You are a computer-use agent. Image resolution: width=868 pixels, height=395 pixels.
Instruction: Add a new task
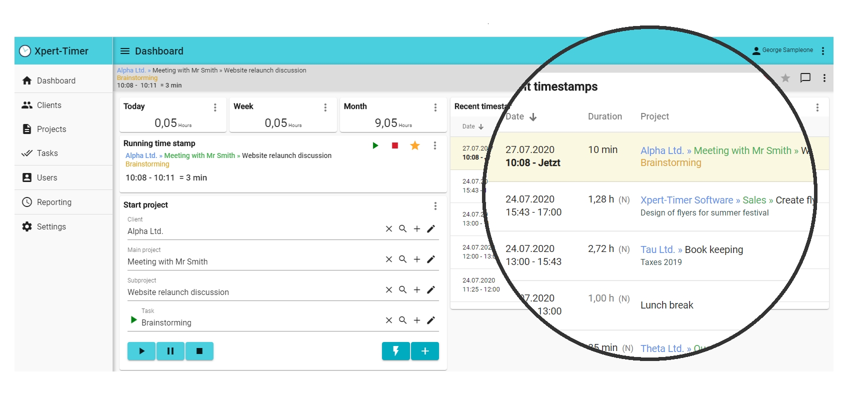point(417,320)
